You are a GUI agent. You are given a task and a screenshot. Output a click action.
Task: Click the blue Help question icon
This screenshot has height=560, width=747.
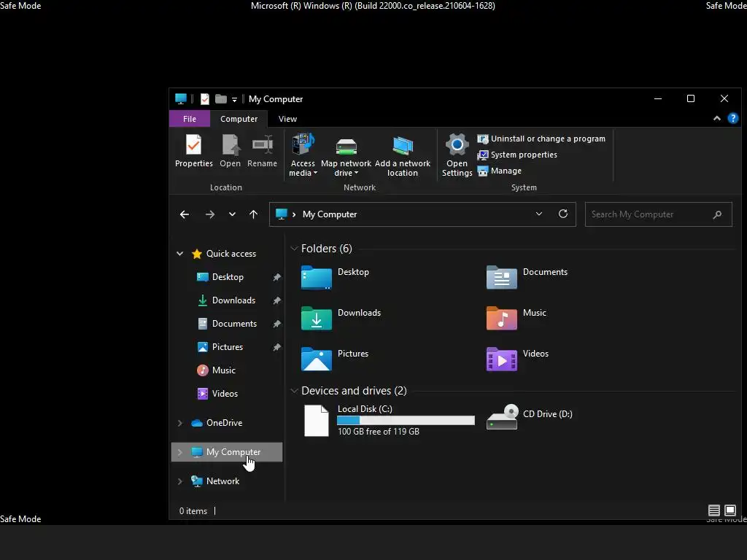point(732,118)
